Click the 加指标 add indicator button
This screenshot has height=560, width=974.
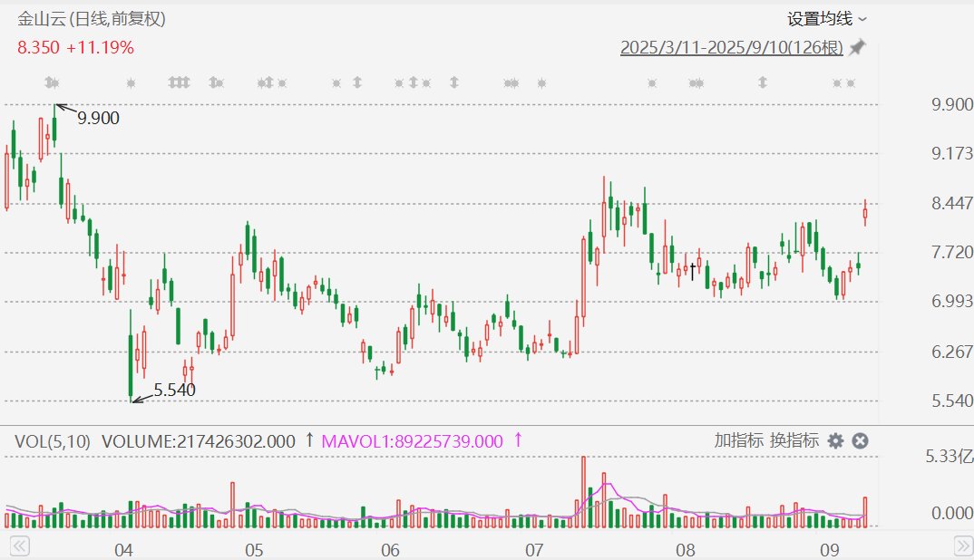pyautogui.click(x=738, y=440)
